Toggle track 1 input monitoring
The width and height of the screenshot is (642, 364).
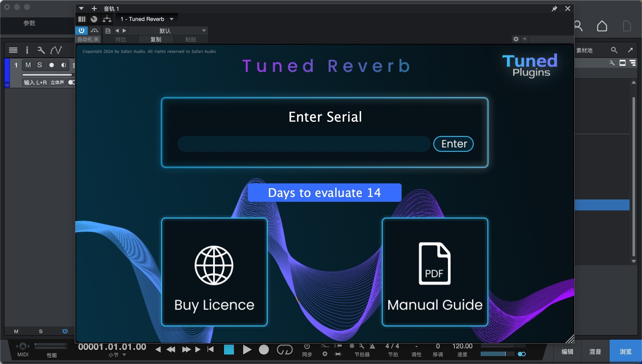[63, 65]
